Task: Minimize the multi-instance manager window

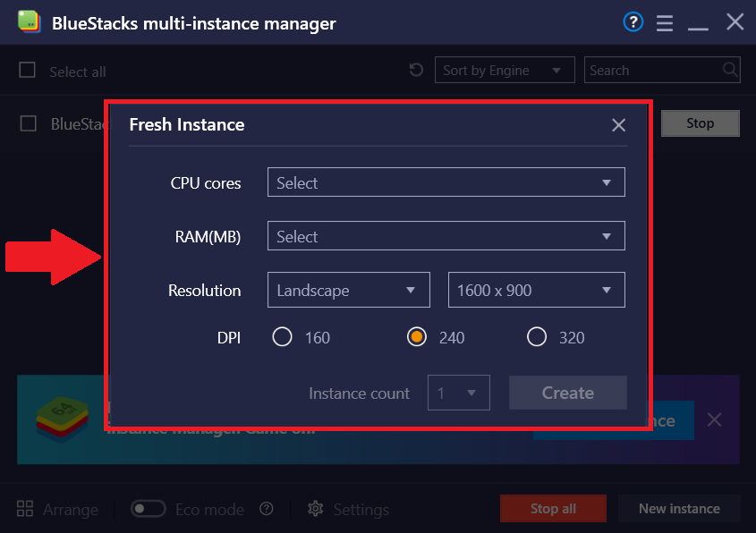Action: click(698, 29)
